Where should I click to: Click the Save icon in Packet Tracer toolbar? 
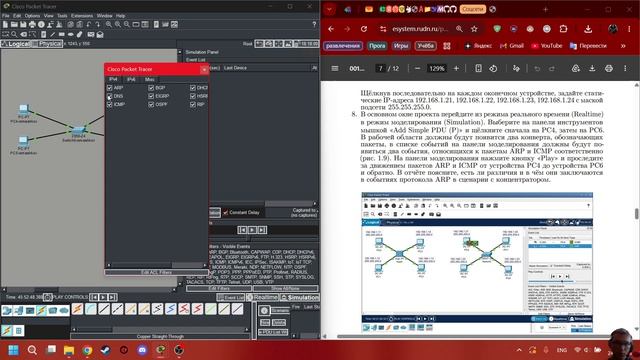coord(23,24)
